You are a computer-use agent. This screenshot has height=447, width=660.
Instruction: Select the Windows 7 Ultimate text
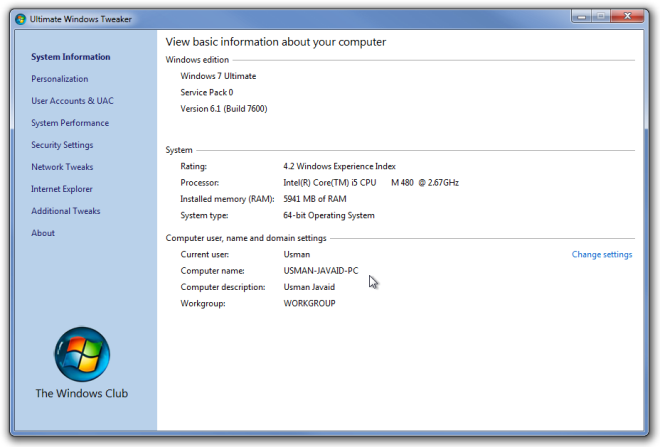218,76
